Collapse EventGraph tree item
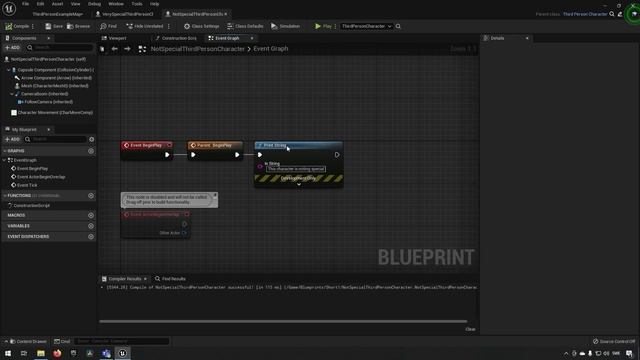Viewport: 640px width, 360px height. tap(4, 160)
